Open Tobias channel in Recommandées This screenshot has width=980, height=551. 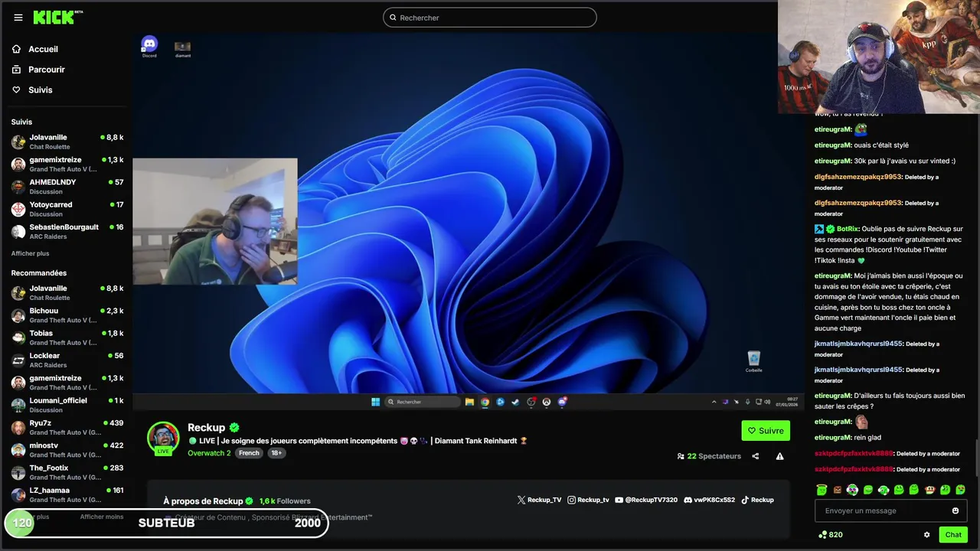(x=67, y=337)
